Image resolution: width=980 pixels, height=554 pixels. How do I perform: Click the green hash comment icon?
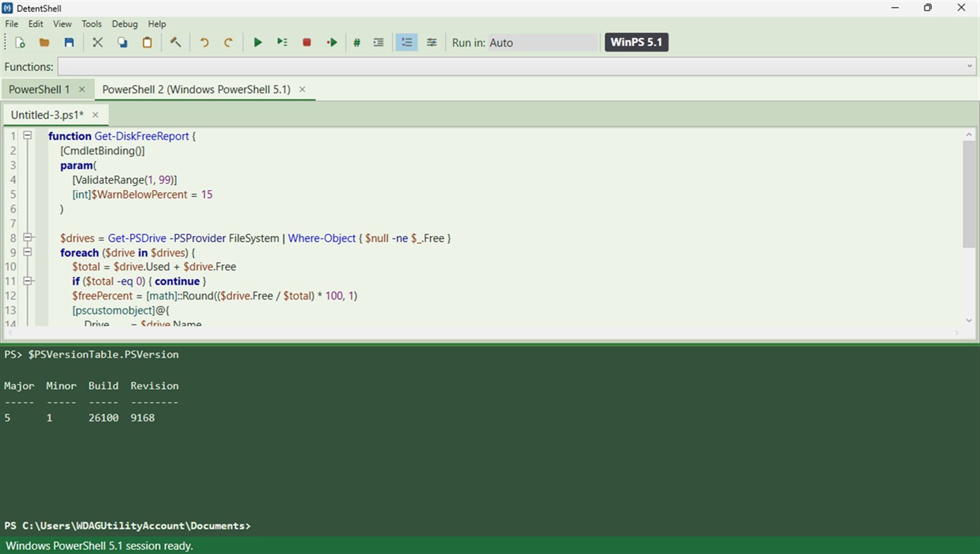point(357,42)
